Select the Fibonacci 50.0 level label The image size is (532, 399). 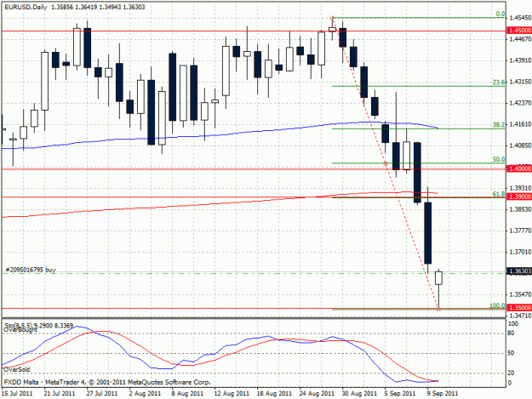[x=499, y=159]
